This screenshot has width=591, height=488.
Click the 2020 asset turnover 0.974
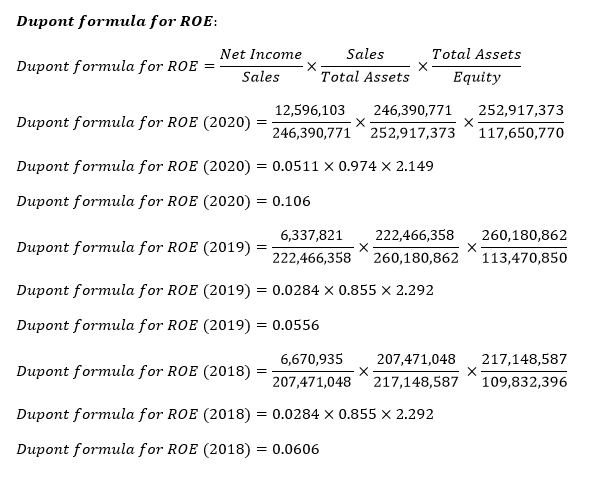357,166
